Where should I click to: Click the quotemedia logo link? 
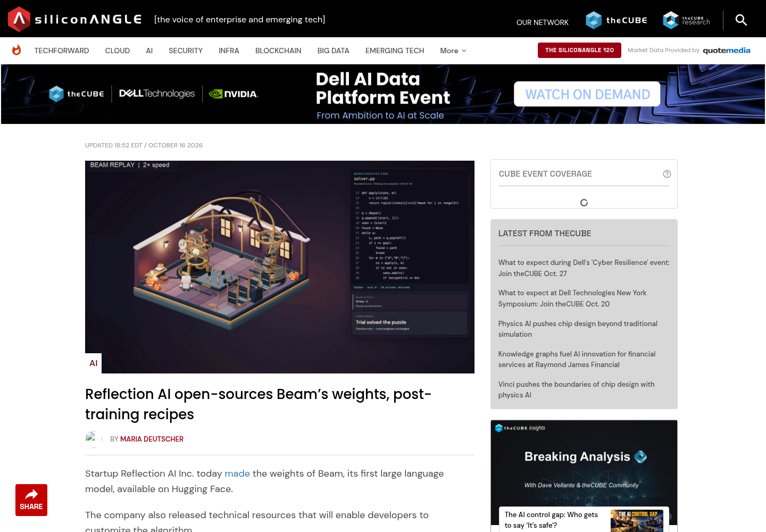[727, 51]
